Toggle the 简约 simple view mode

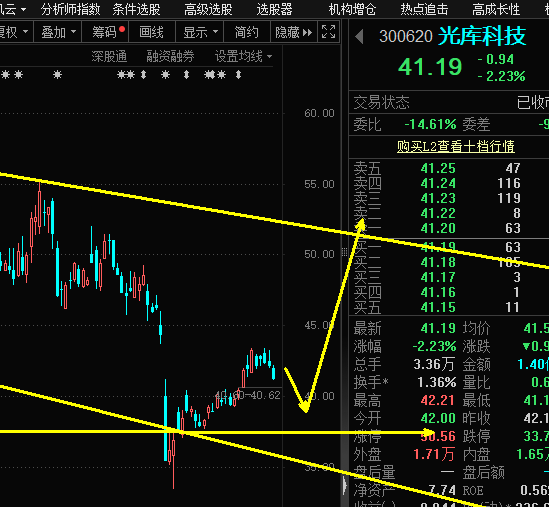click(246, 33)
